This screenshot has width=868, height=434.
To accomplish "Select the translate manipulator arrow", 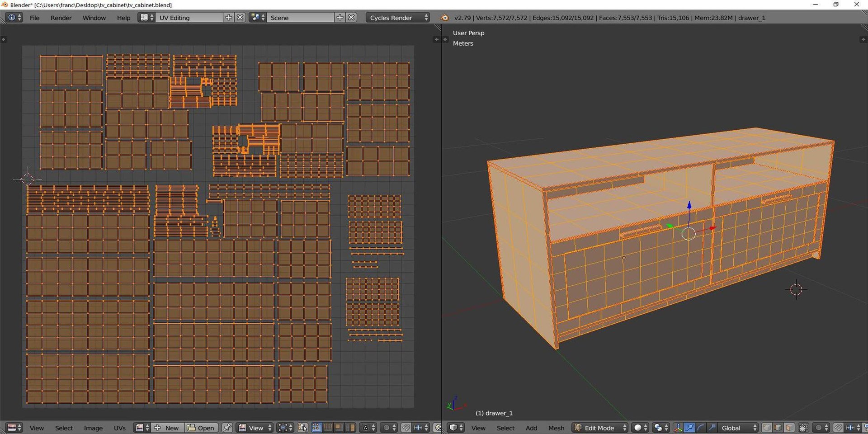I will 689,428.
